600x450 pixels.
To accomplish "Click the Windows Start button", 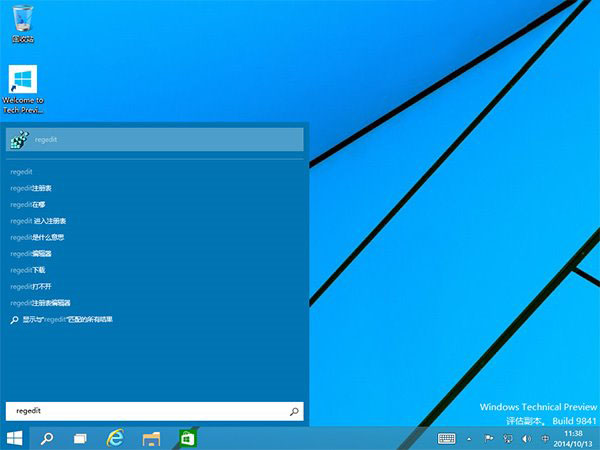I will click(x=15, y=438).
